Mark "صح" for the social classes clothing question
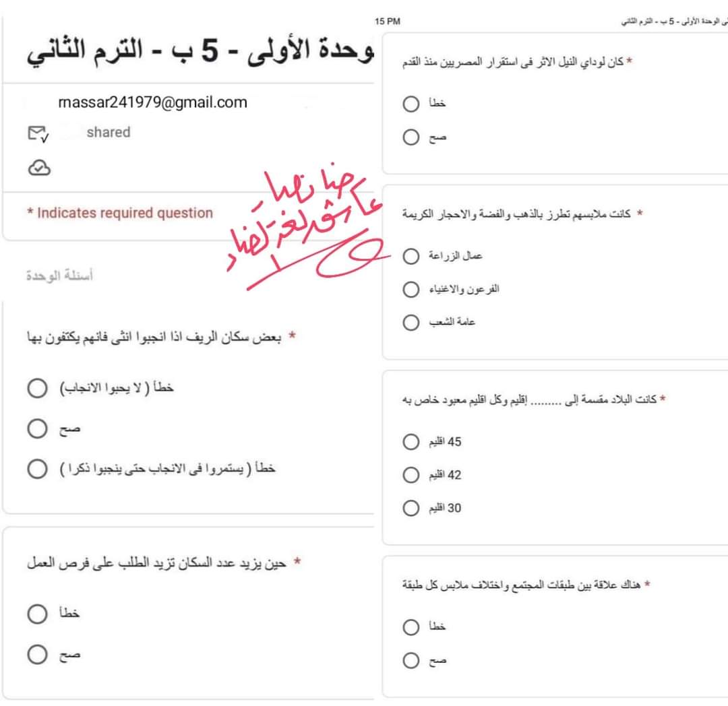The height and width of the screenshot is (706, 728). [x=411, y=661]
